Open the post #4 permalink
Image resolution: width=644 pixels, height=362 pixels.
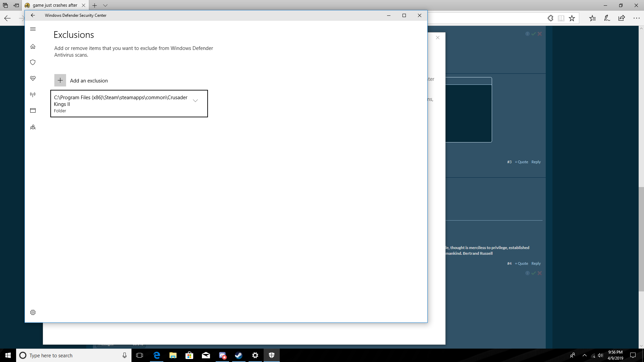click(509, 263)
